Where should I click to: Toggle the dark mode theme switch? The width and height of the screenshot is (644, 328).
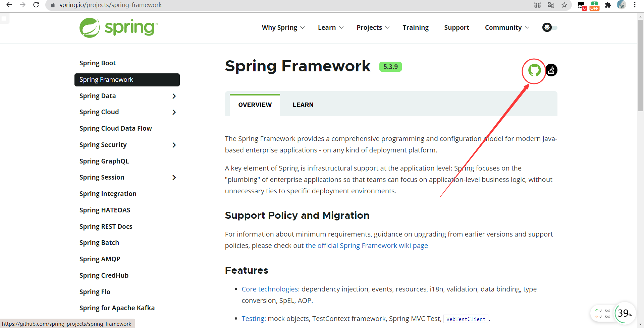549,27
